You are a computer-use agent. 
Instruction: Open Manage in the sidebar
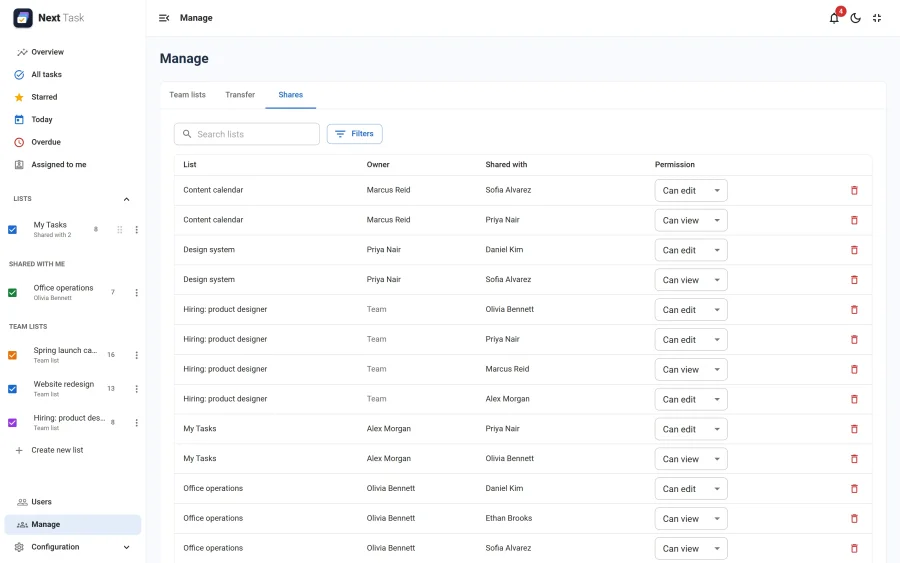(72, 525)
